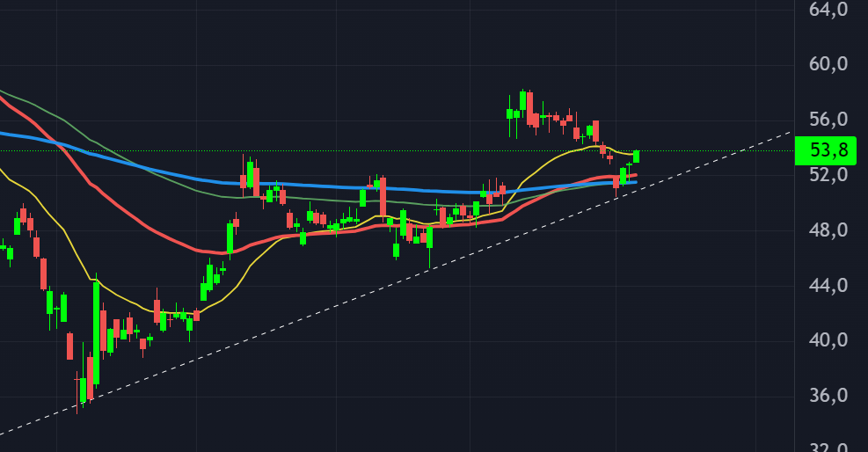Click the 60,0 price axis label

click(828, 64)
